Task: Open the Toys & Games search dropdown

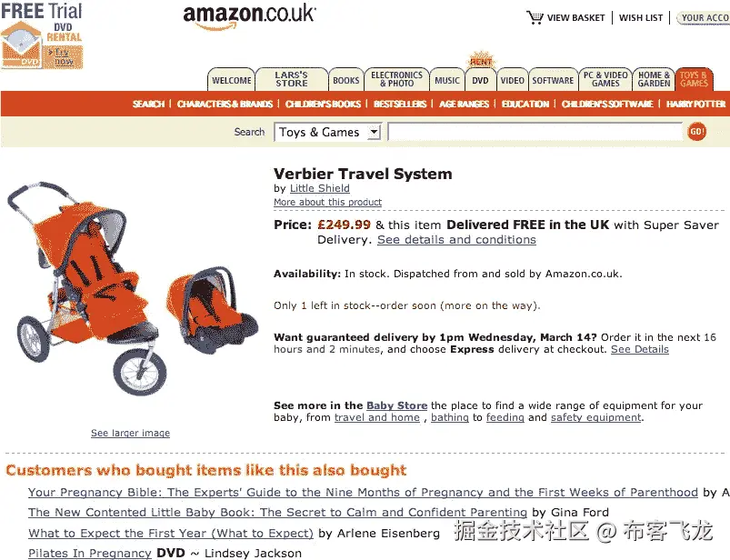Action: (328, 132)
